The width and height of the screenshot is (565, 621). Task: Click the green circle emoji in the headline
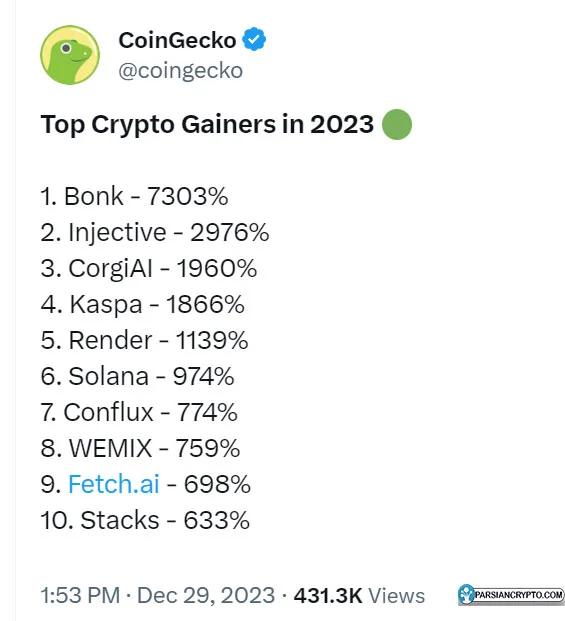(x=397, y=124)
